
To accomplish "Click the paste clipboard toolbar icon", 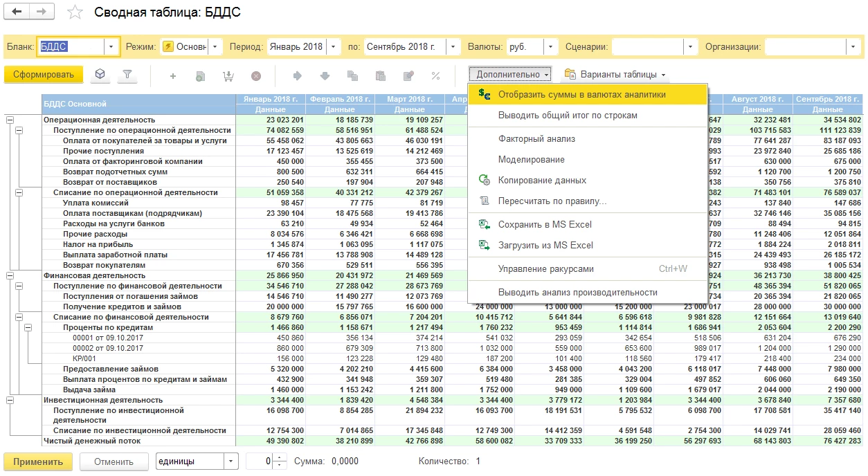I will 380,75.
